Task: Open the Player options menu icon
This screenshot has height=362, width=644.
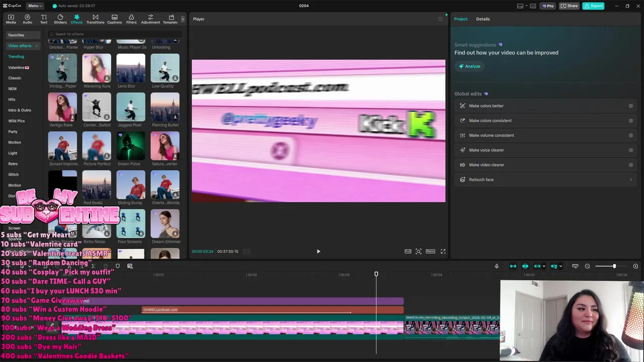Action: pyautogui.click(x=440, y=19)
